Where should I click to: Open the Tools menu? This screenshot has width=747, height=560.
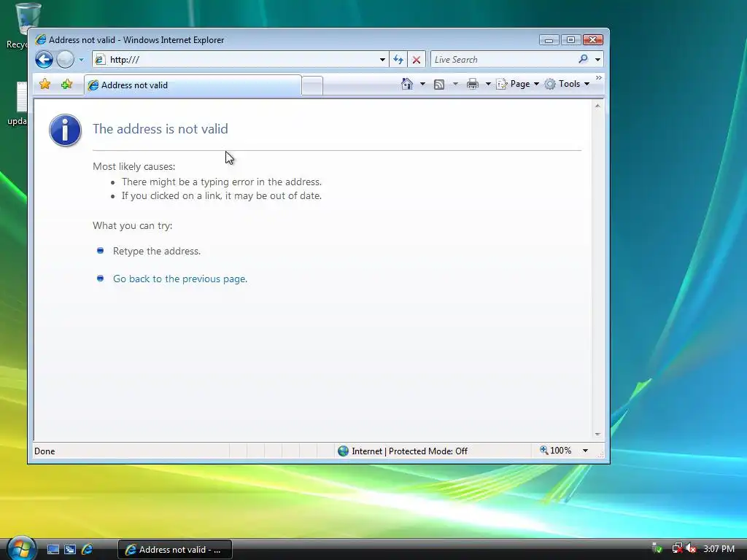pos(567,84)
